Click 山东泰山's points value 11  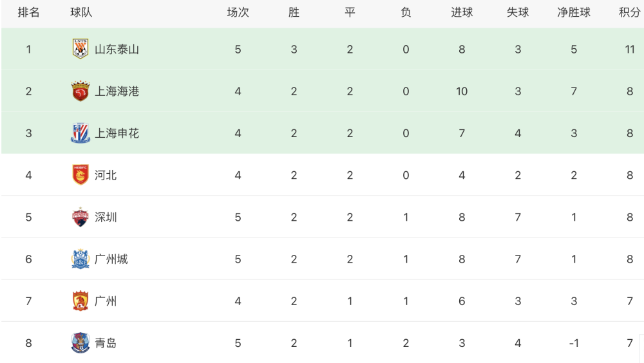tap(630, 50)
